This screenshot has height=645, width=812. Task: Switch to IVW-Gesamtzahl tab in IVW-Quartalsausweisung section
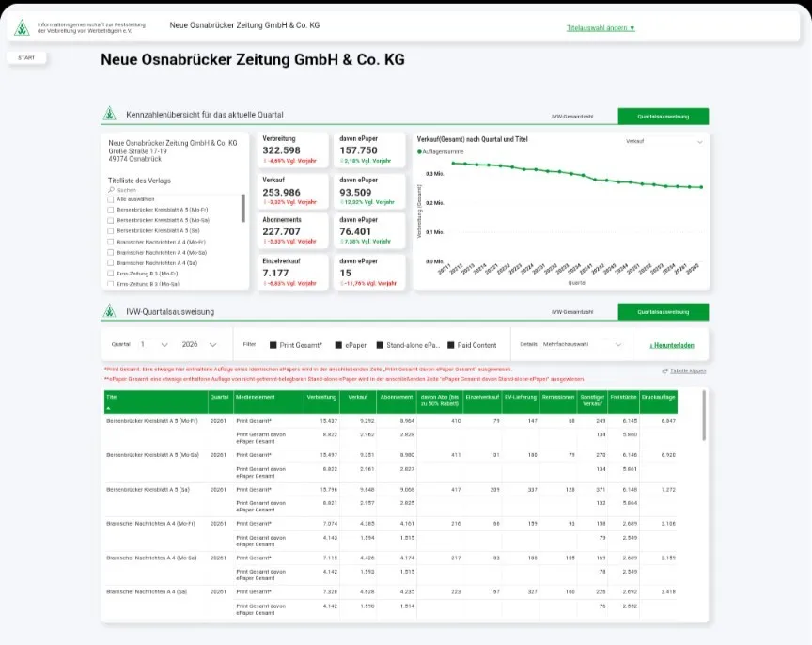[572, 312]
